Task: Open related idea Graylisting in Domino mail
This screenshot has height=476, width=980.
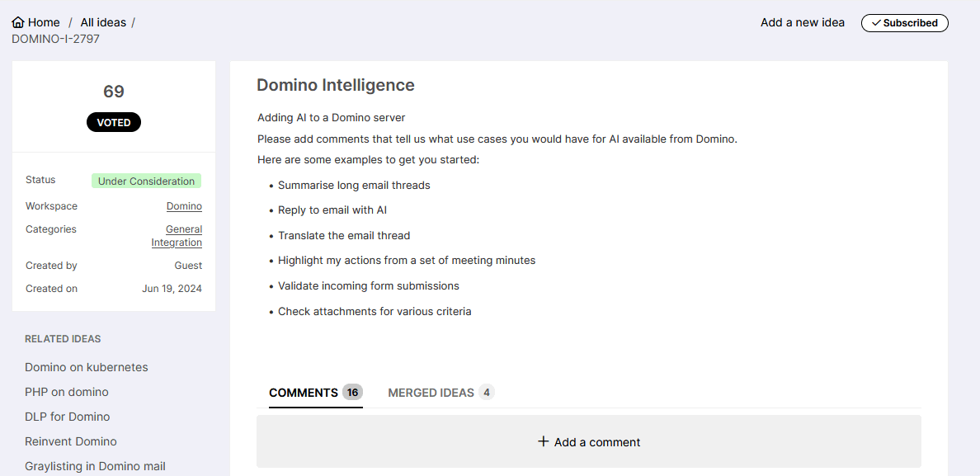Action: 95,466
